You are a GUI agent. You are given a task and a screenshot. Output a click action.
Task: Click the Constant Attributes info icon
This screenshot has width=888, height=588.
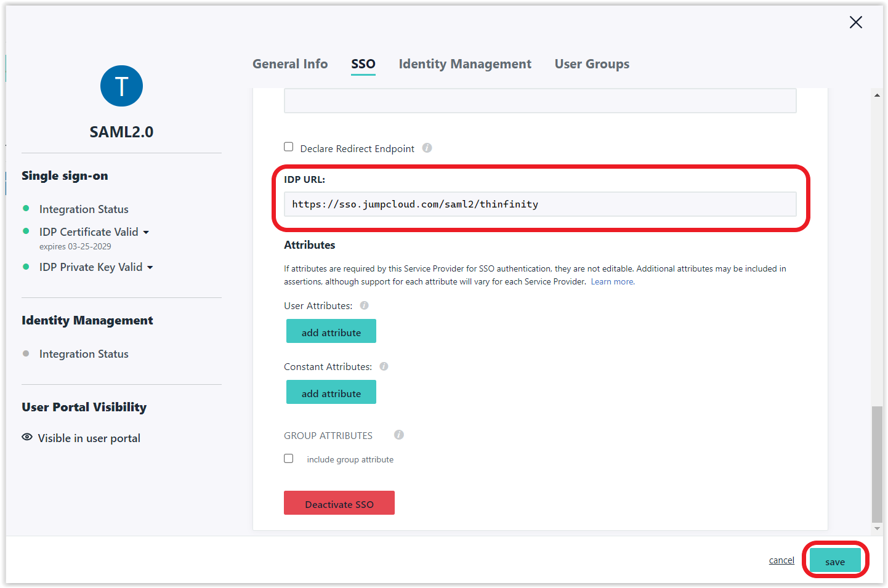pyautogui.click(x=384, y=366)
